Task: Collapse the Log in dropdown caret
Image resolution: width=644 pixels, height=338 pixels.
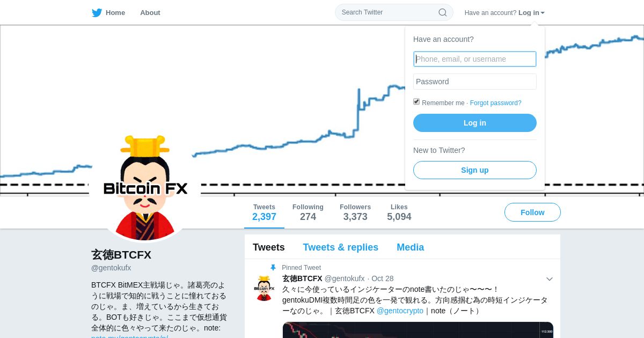Action: [x=543, y=13]
